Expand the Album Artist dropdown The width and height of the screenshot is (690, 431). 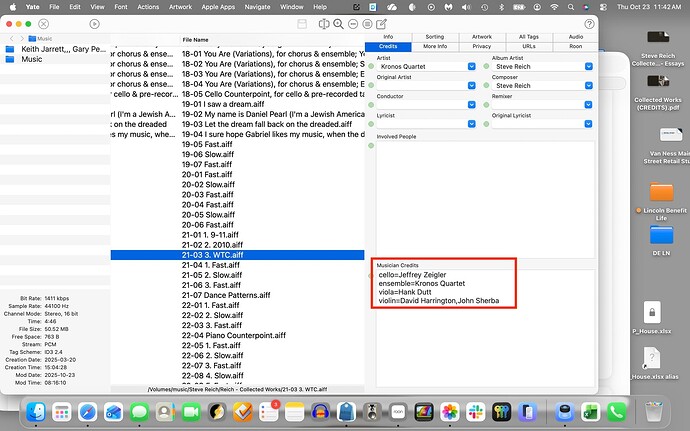click(589, 67)
